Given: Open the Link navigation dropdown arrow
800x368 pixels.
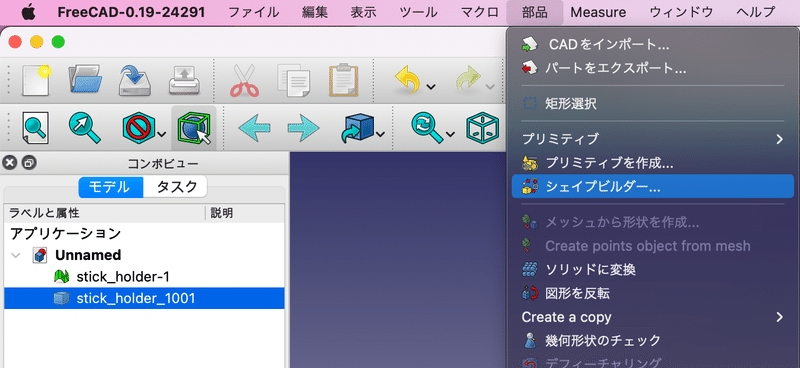Looking at the screenshot, I should click(381, 134).
